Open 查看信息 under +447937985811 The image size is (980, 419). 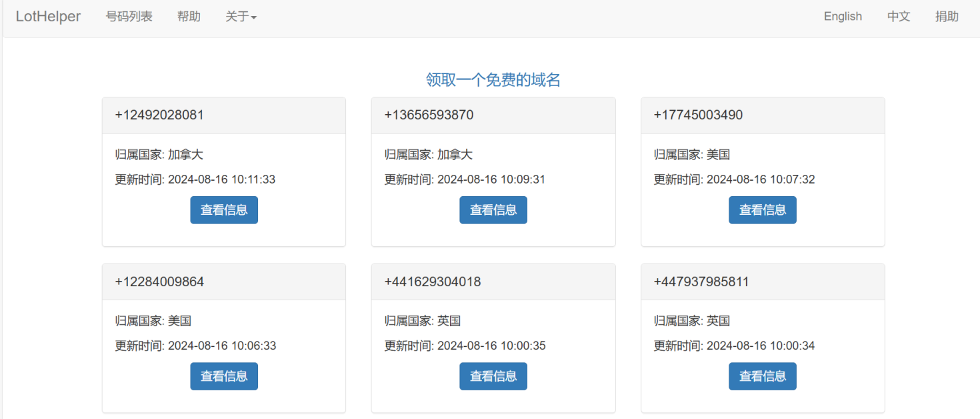[x=762, y=376]
